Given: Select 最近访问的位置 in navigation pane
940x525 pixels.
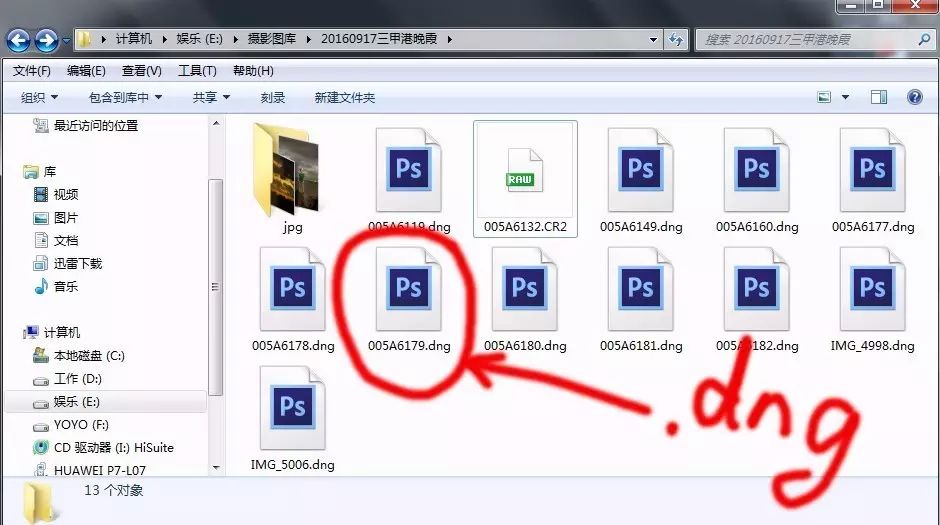Looking at the screenshot, I should (x=96, y=125).
